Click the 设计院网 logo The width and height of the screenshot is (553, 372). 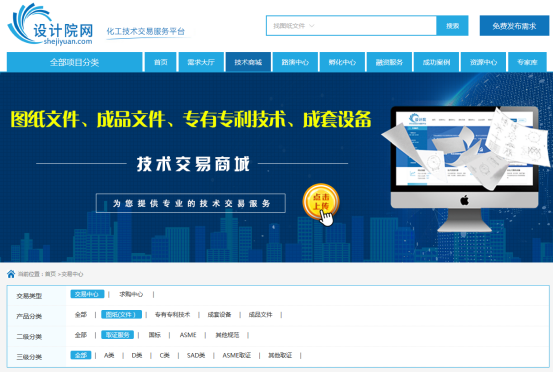tap(50, 25)
